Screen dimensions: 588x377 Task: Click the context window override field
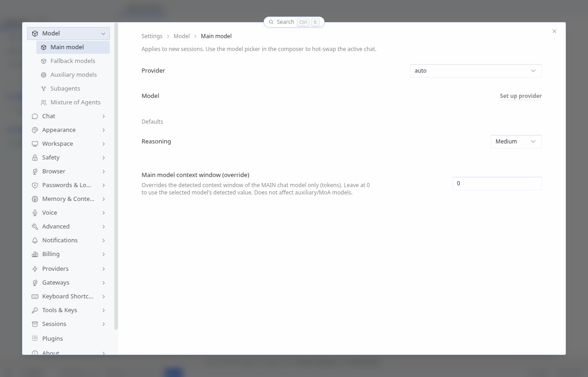tap(497, 183)
